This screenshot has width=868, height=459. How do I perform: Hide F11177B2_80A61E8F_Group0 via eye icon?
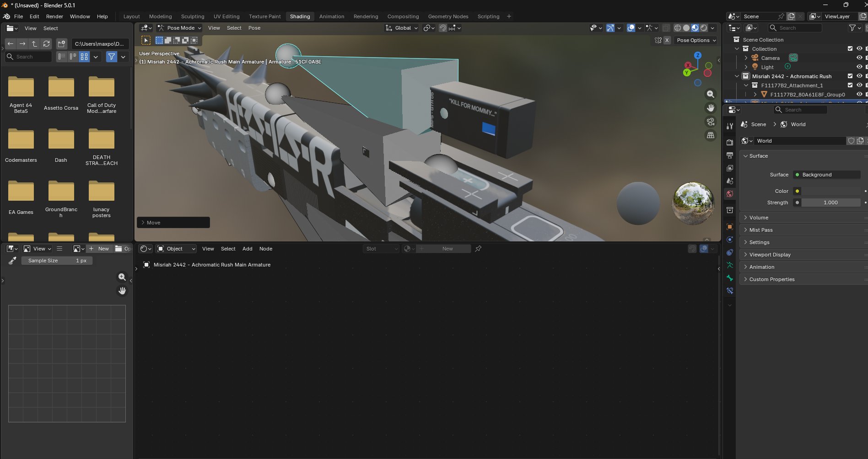point(859,95)
